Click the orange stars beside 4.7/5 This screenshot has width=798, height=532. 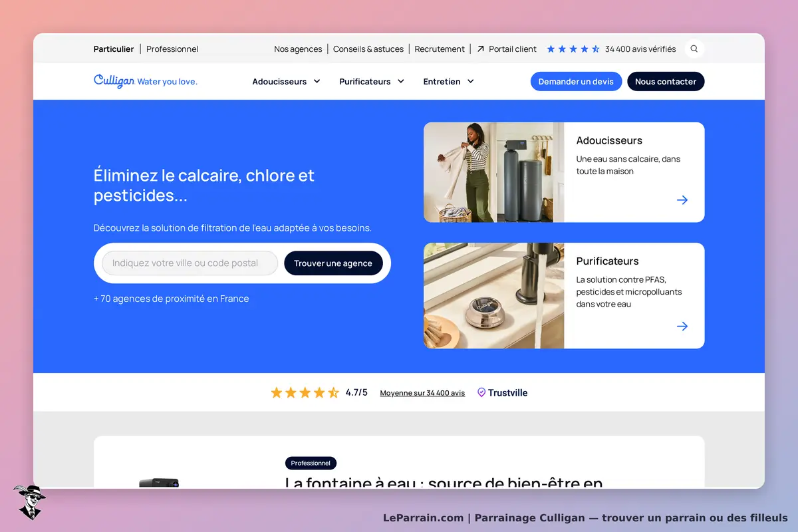tap(305, 393)
